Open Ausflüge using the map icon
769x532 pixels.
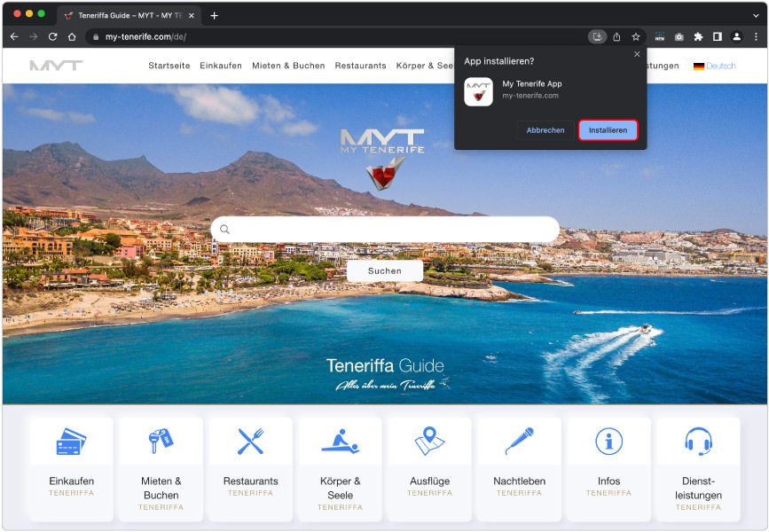[x=429, y=442]
